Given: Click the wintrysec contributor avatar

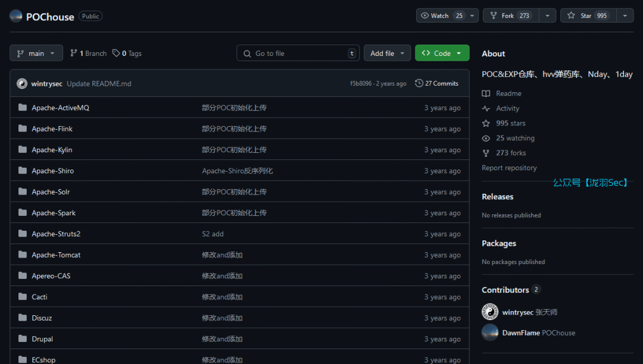Looking at the screenshot, I should pyautogui.click(x=489, y=312).
